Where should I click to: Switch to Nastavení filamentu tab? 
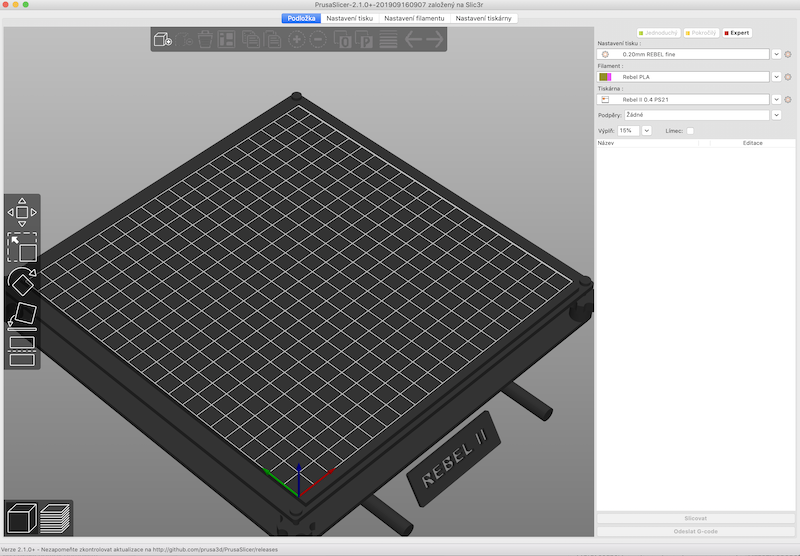point(415,18)
